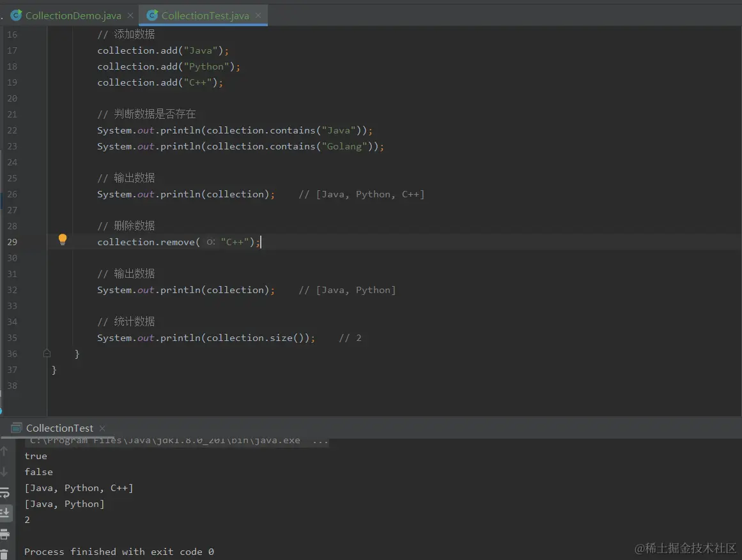Click the "true" console output line
Viewport: 742px width, 560px height.
click(36, 457)
